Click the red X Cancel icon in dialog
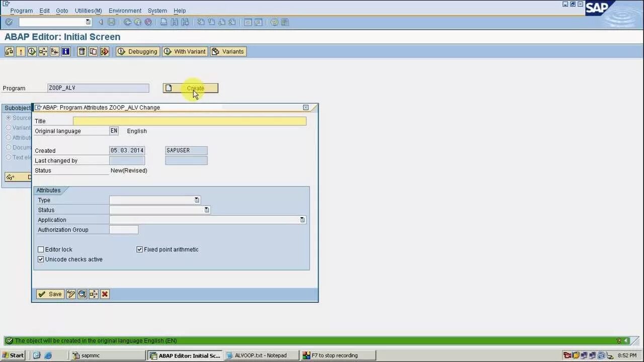The image size is (644, 362). point(105,294)
